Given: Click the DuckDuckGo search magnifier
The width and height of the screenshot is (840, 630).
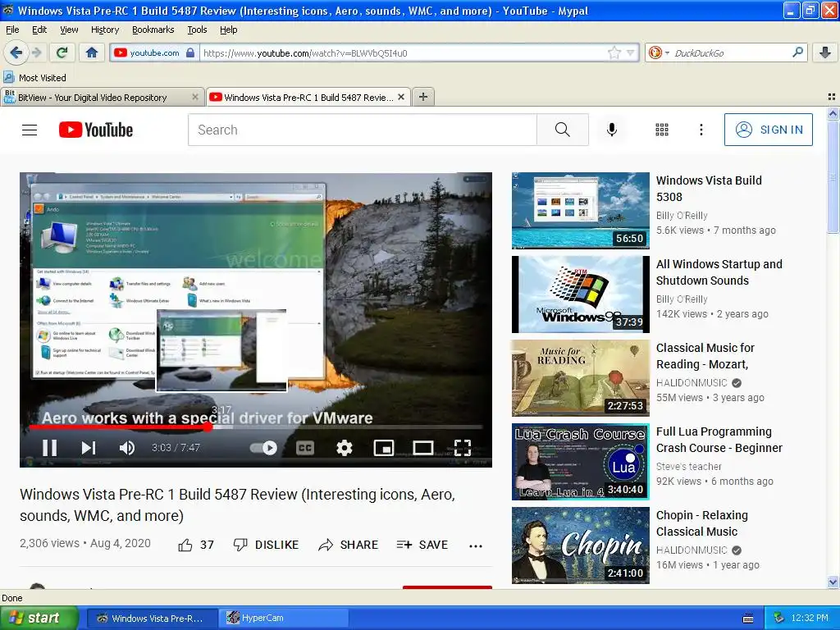Looking at the screenshot, I should 797,52.
